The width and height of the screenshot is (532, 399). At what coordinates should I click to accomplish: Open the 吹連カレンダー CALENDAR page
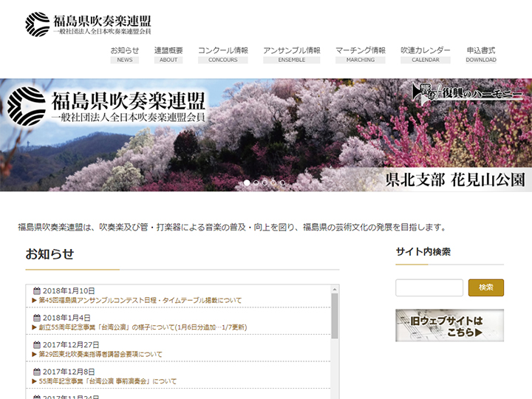426,55
